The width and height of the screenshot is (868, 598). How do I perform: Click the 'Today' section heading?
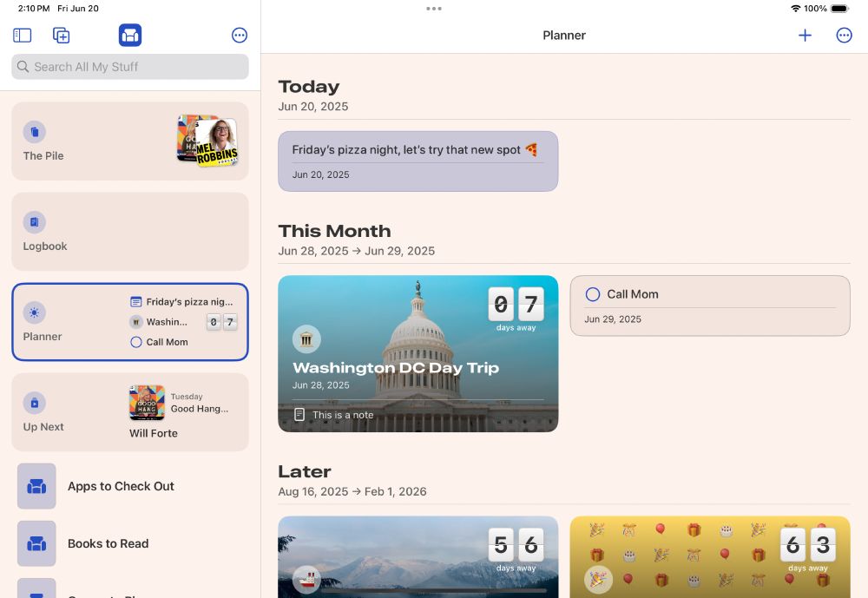click(309, 87)
